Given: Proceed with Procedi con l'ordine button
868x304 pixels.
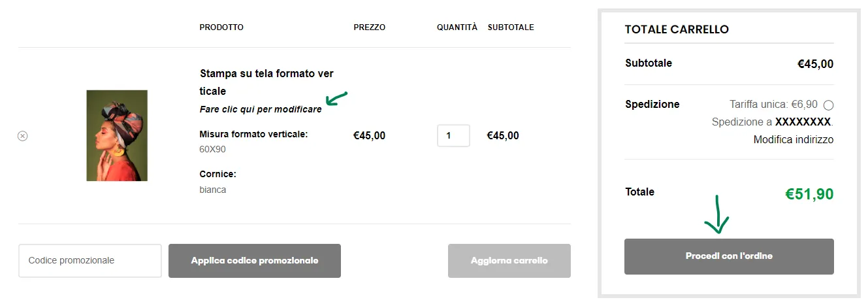Looking at the screenshot, I should coord(729,256).
